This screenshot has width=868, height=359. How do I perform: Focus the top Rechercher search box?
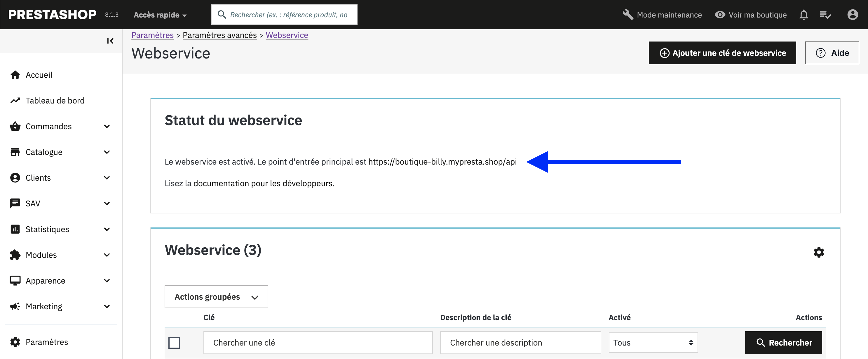(288, 15)
